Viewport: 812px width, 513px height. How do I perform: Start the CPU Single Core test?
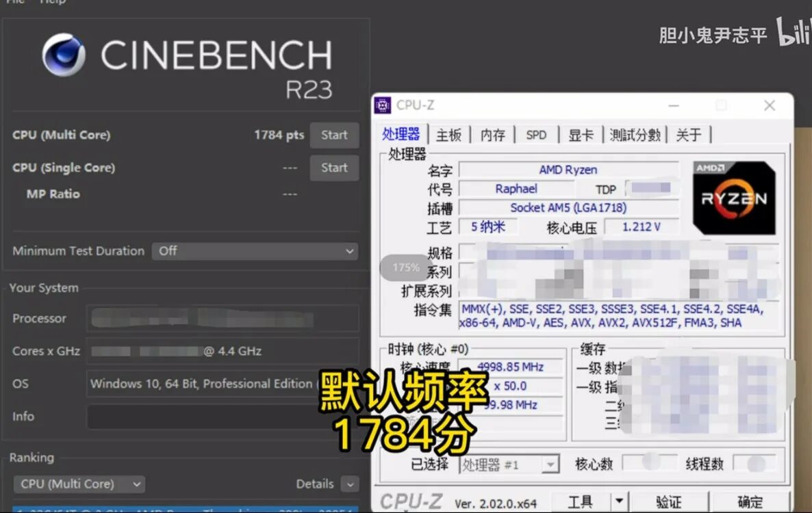click(334, 168)
